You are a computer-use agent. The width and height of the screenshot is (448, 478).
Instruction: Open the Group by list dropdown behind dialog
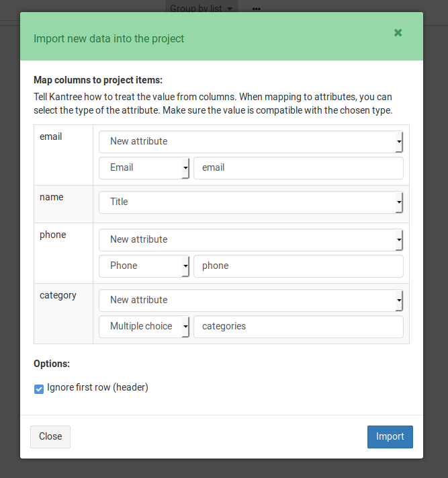(x=201, y=8)
